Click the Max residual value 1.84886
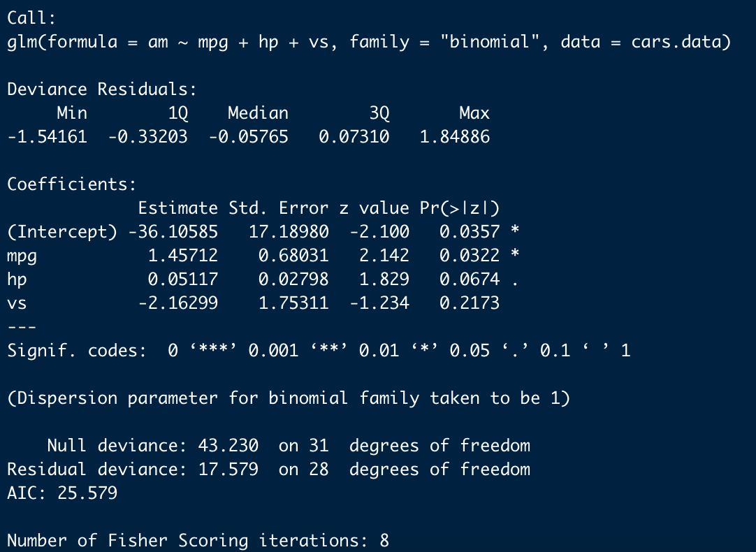 point(455,137)
